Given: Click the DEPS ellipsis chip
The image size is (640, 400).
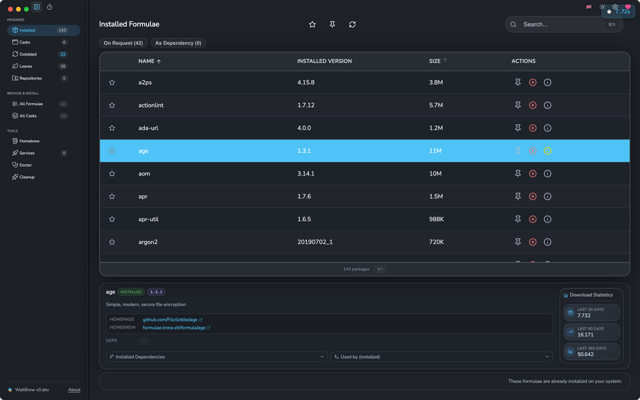Looking at the screenshot, I should click(x=144, y=341).
